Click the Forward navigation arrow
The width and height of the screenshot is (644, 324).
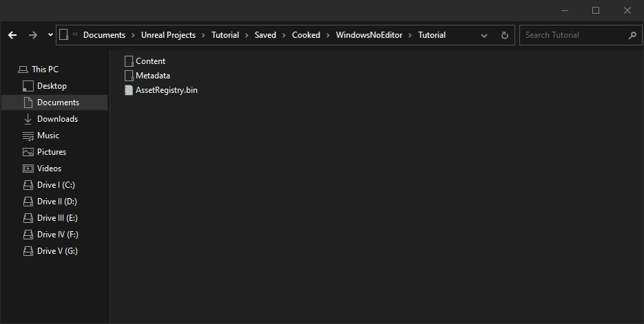point(33,35)
